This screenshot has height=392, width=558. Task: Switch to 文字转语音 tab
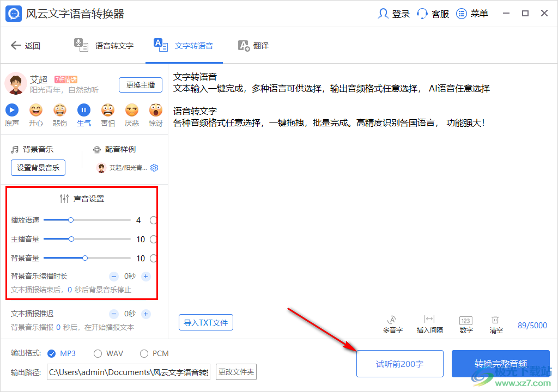tap(184, 46)
